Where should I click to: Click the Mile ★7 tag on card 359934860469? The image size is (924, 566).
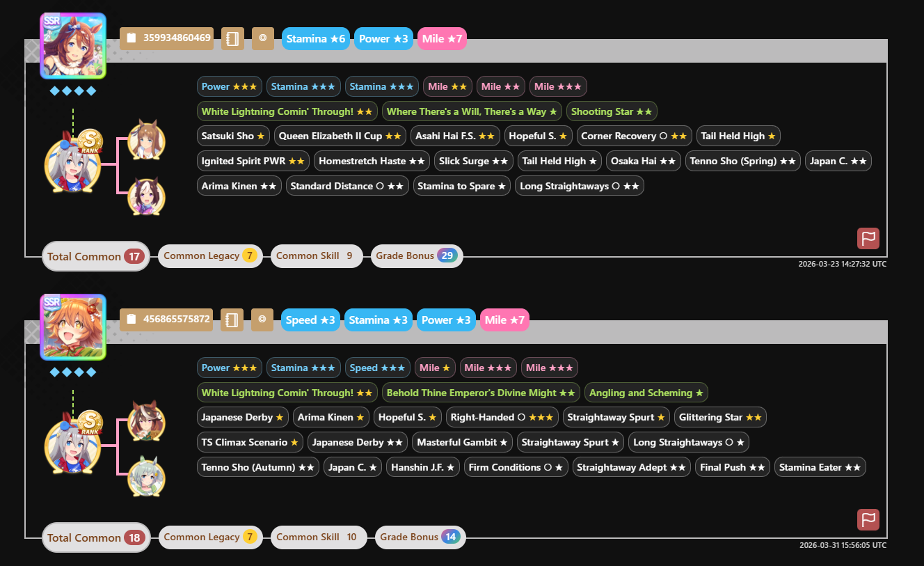(x=442, y=39)
